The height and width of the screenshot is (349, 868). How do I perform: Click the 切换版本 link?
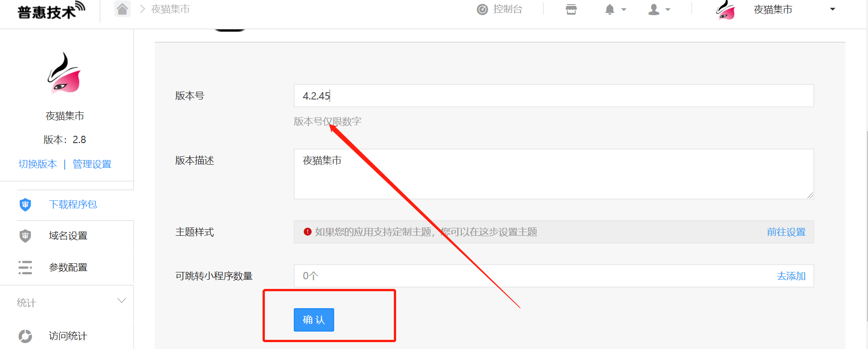click(x=38, y=164)
